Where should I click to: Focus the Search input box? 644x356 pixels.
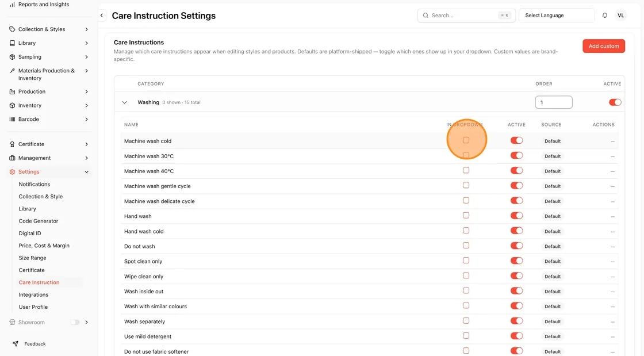[466, 15]
